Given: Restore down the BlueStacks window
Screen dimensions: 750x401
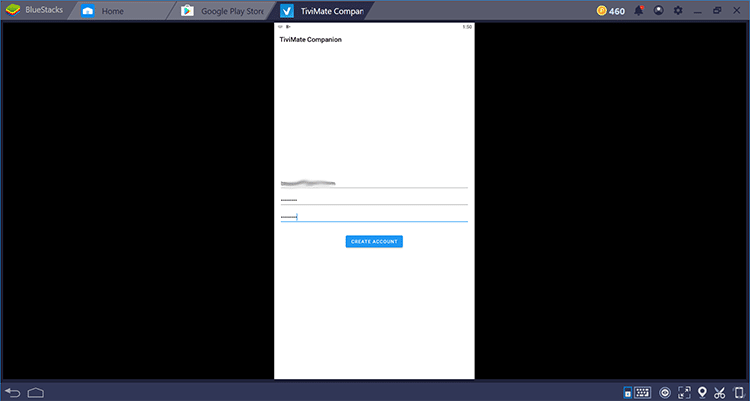Looking at the screenshot, I should coord(717,10).
